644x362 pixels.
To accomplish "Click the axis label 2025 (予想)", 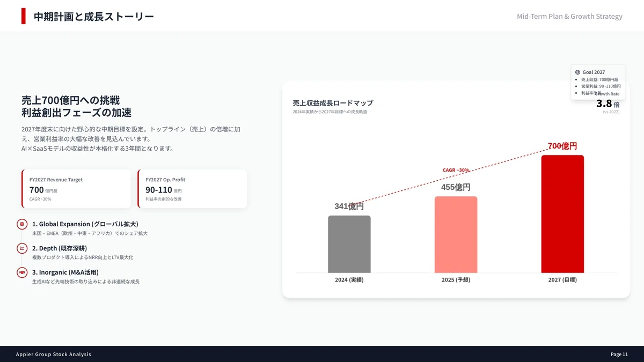I will pos(456,280).
